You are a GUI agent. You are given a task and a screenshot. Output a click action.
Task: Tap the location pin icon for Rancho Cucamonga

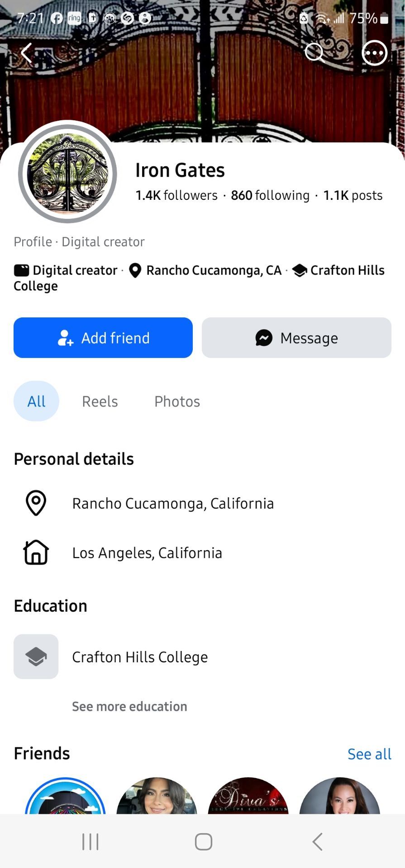coord(36,503)
